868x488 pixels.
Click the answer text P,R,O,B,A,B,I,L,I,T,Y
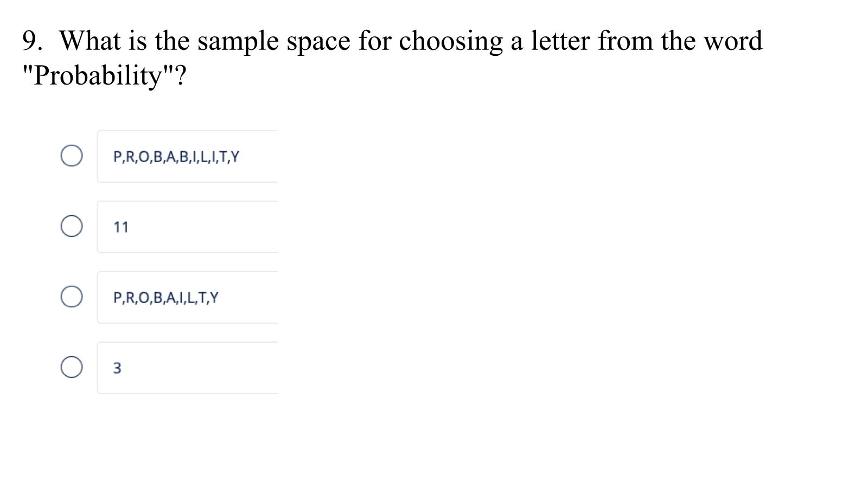point(176,157)
